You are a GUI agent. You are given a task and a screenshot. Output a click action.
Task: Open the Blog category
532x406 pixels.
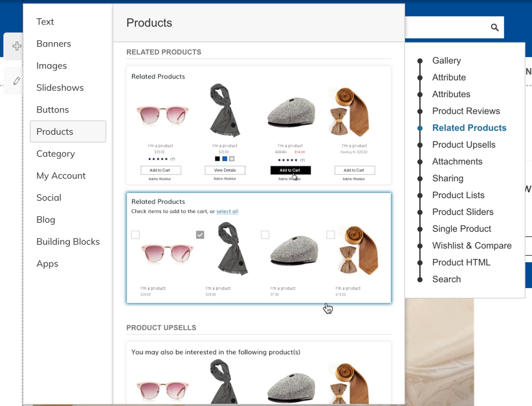tap(46, 220)
